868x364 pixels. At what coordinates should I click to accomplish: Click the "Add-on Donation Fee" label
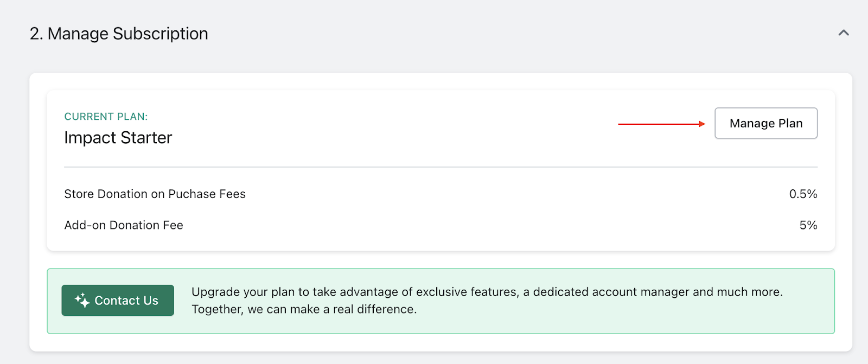coord(124,225)
